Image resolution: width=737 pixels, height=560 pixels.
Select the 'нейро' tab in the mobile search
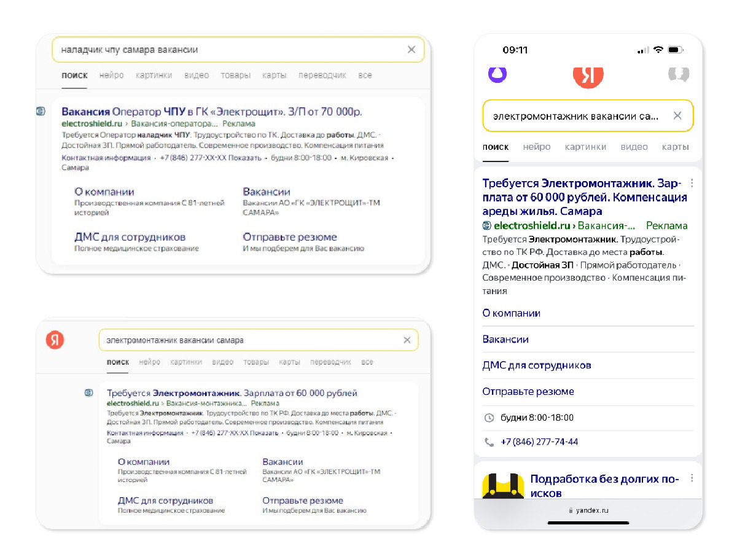(x=537, y=147)
